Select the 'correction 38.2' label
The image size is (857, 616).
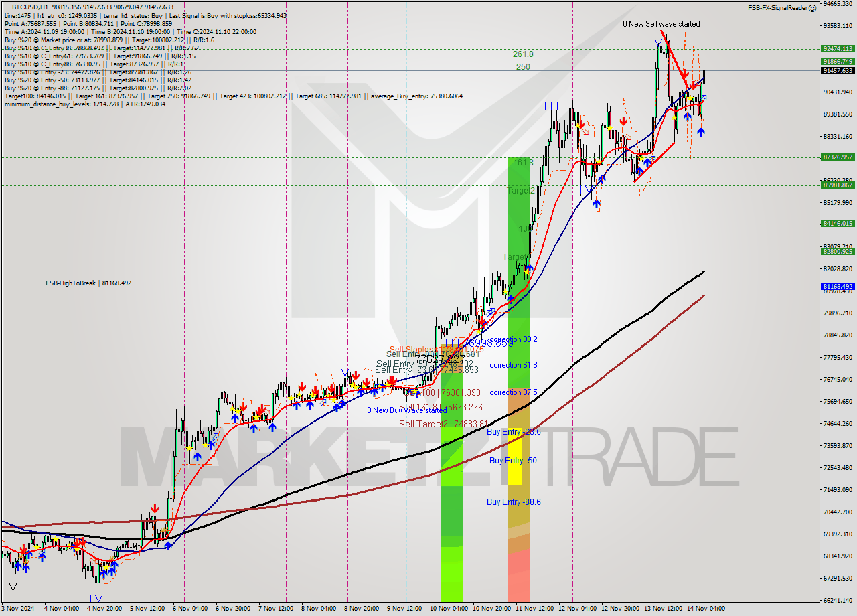(x=514, y=339)
